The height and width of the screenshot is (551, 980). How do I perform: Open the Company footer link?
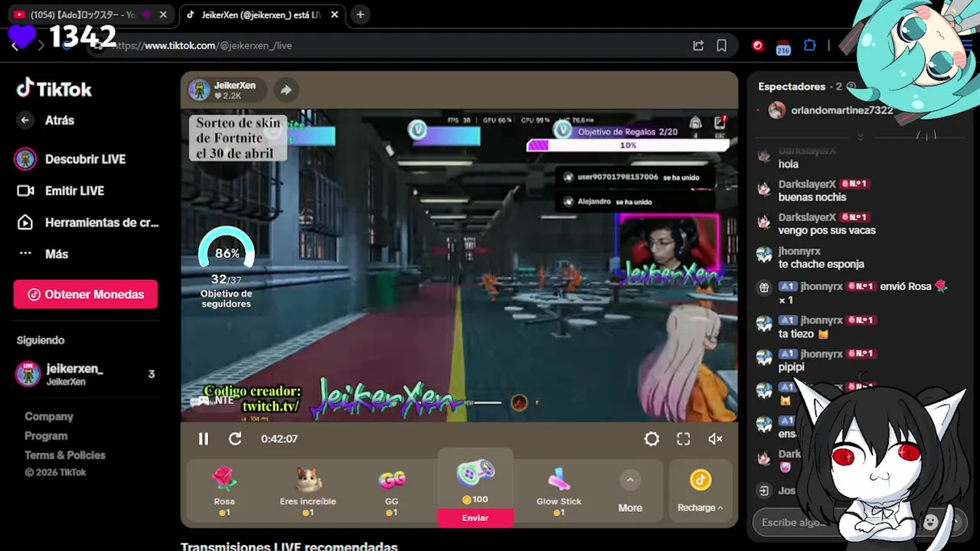click(x=49, y=416)
